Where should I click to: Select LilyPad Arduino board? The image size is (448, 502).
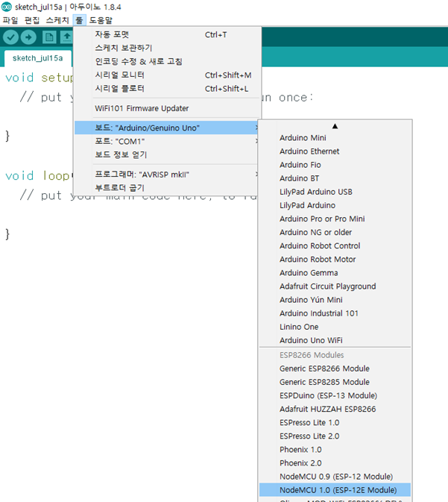(335, 205)
